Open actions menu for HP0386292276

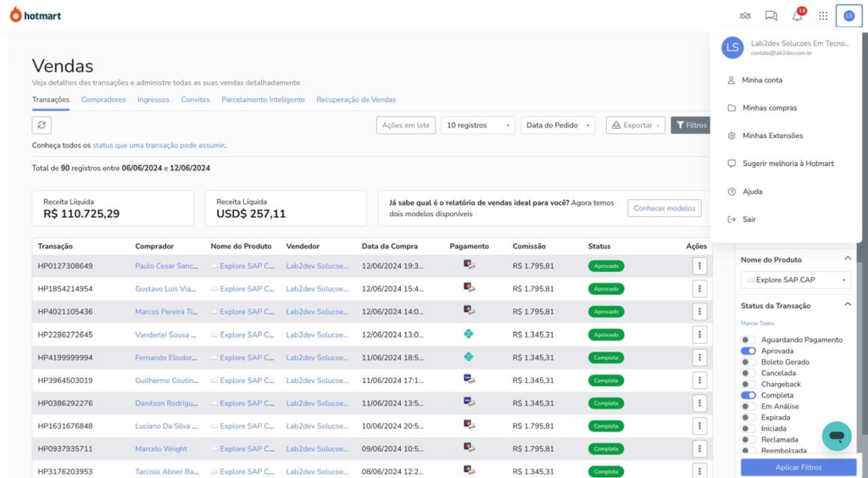point(699,403)
